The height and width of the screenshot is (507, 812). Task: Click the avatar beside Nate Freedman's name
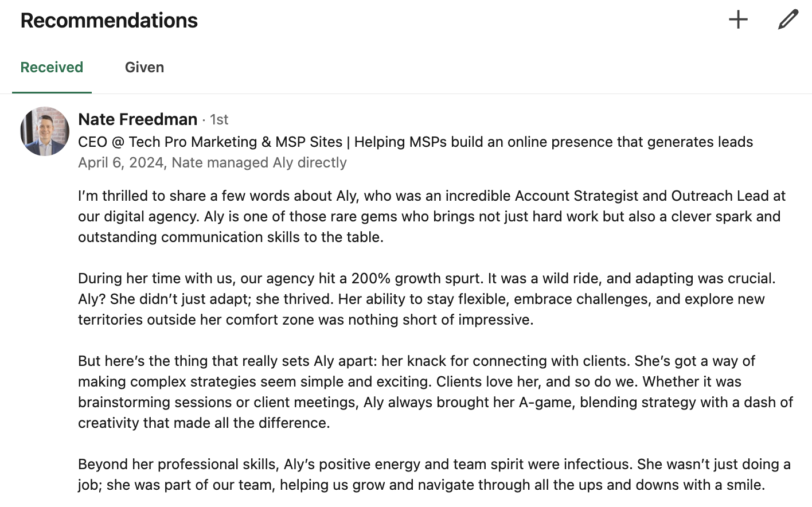(44, 131)
